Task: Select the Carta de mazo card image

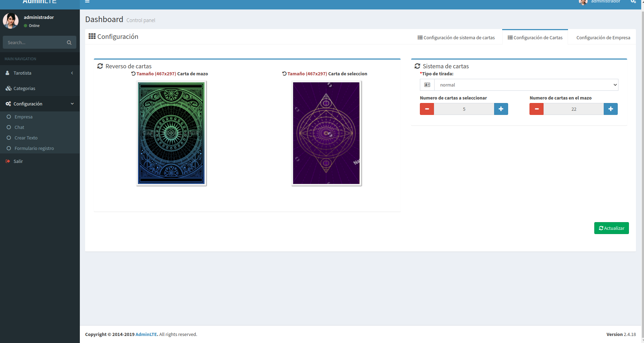Action: (x=171, y=133)
